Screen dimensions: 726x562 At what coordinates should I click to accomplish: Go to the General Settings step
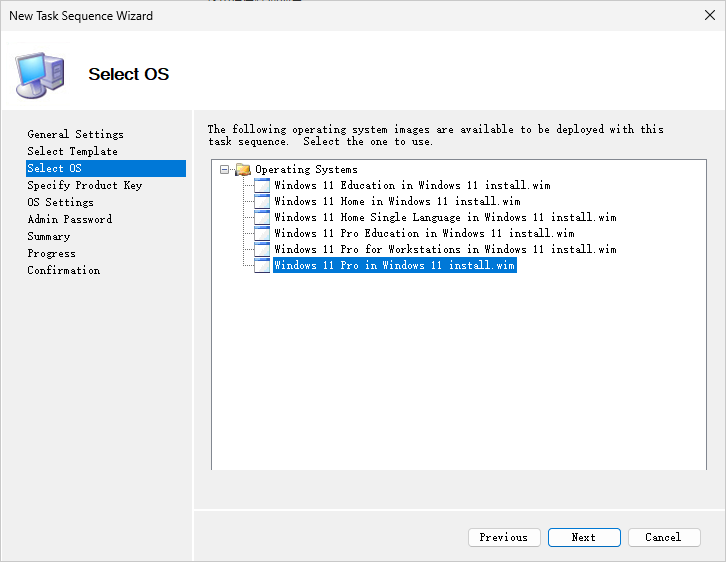click(76, 134)
